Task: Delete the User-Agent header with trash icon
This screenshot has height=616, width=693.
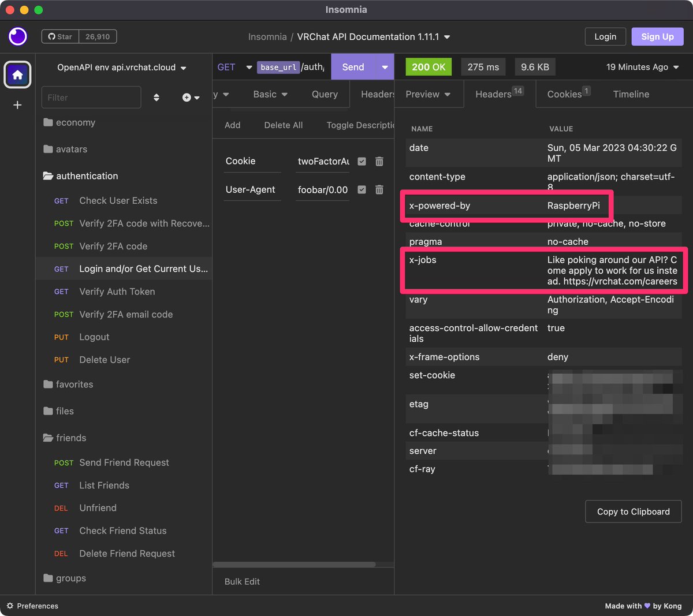Action: (379, 189)
